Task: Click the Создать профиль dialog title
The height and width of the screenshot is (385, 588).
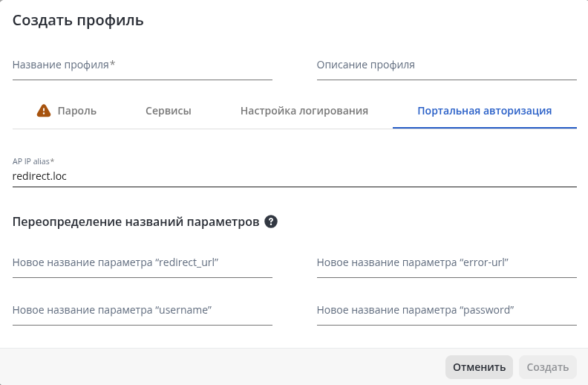Action: (x=78, y=20)
